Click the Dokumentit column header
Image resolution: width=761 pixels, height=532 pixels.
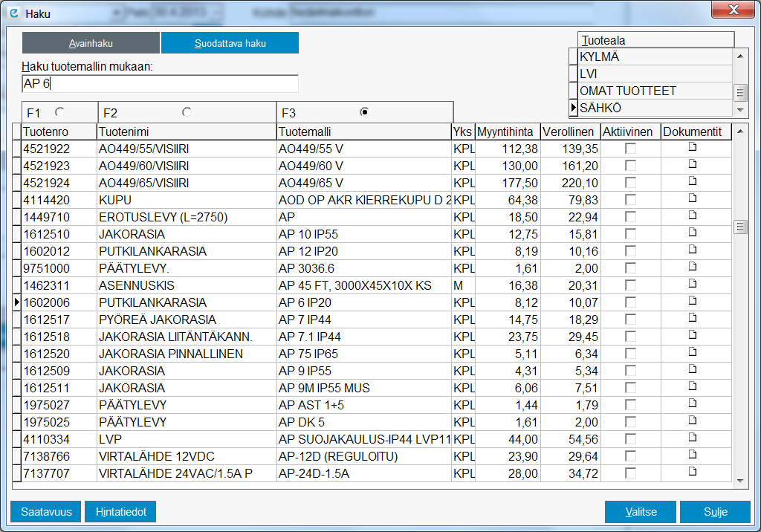(x=696, y=132)
